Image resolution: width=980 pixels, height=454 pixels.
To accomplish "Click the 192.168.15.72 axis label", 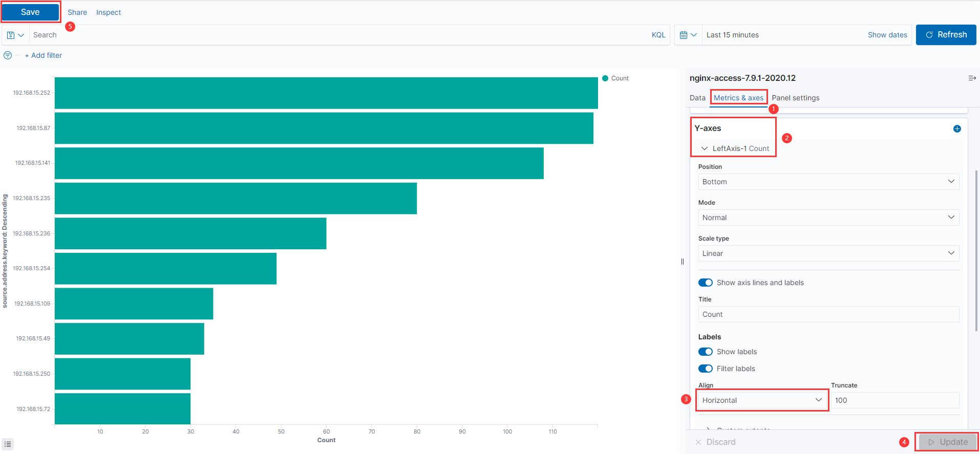I will (33, 409).
